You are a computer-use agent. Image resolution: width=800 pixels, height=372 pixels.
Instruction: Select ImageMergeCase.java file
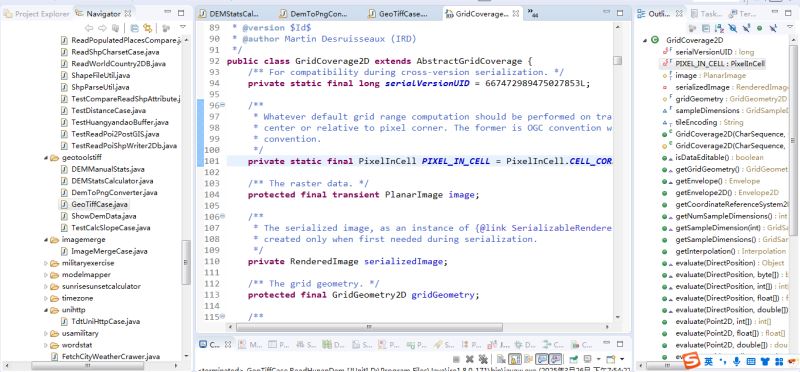click(x=109, y=251)
